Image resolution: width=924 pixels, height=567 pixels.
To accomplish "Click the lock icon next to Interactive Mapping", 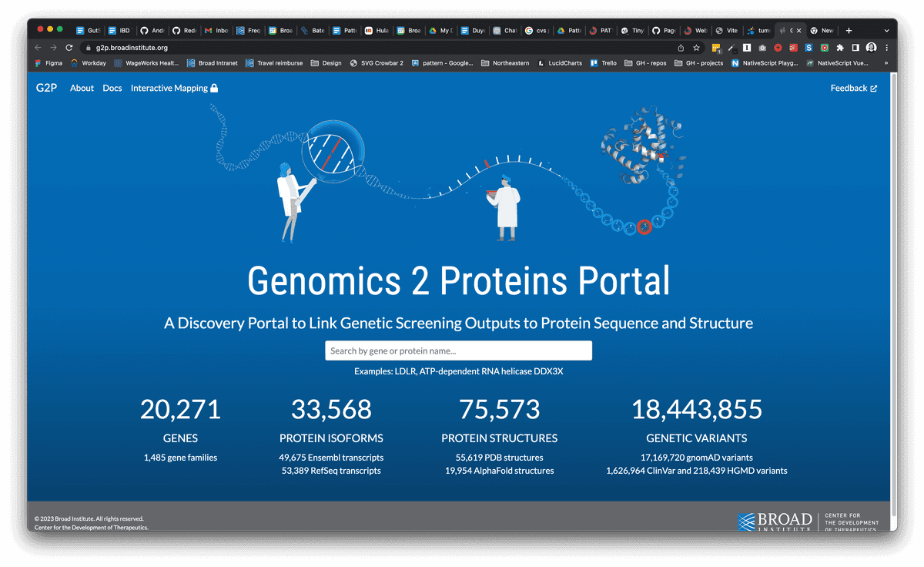I will coord(213,88).
